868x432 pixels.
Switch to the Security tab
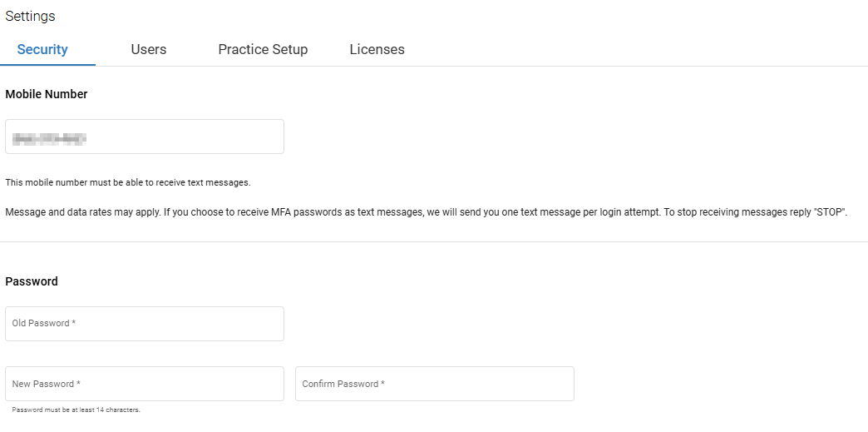coord(42,49)
